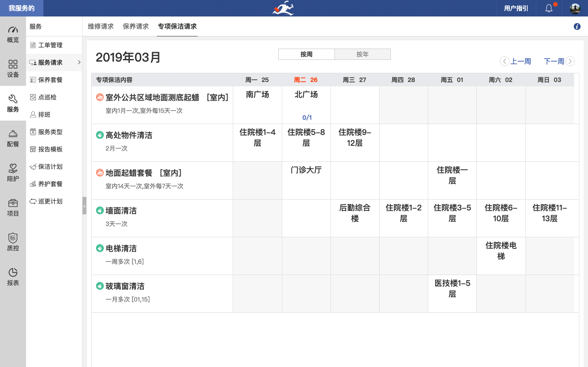
Task: Select 住院楼5-8层 cell
Action: [306, 143]
